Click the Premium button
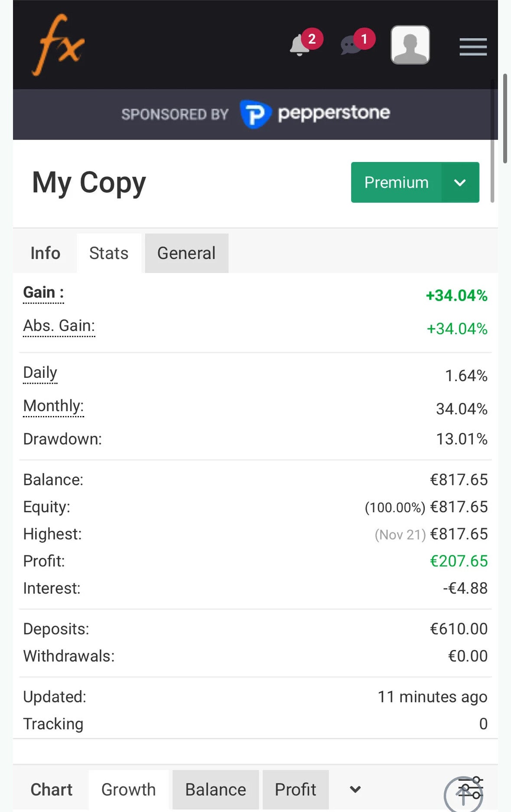Screen dimensions: 511x812 coord(396,182)
